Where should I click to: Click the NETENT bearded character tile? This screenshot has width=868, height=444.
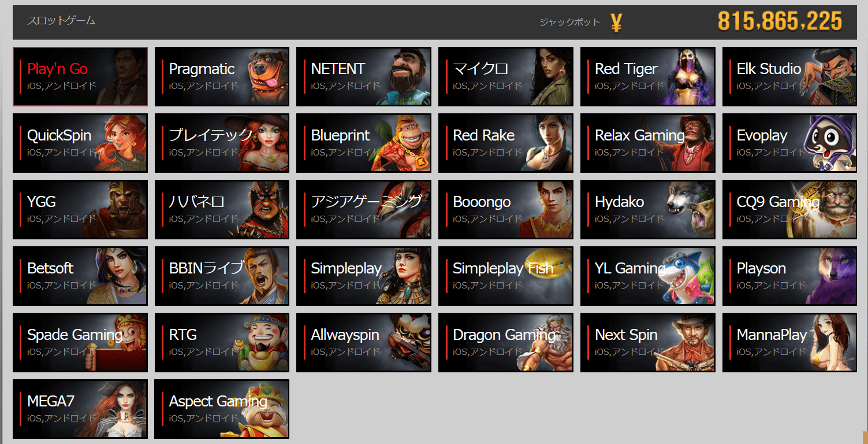(x=364, y=77)
